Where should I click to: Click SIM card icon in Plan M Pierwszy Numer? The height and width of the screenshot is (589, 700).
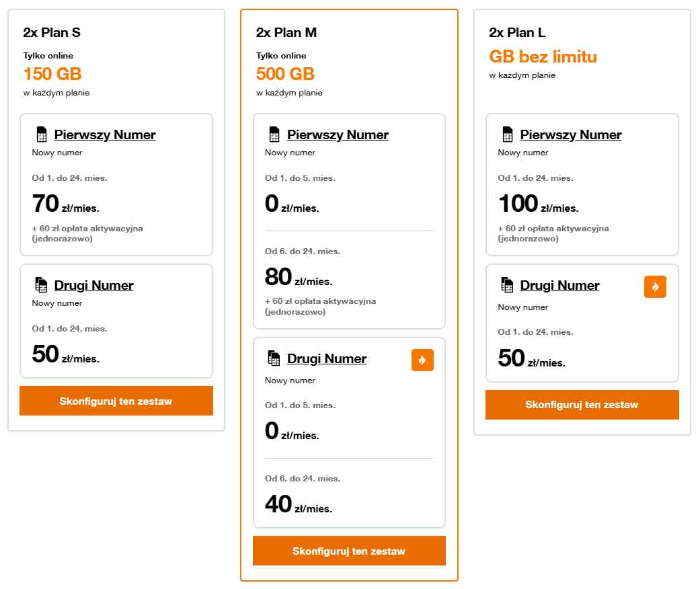(x=274, y=134)
